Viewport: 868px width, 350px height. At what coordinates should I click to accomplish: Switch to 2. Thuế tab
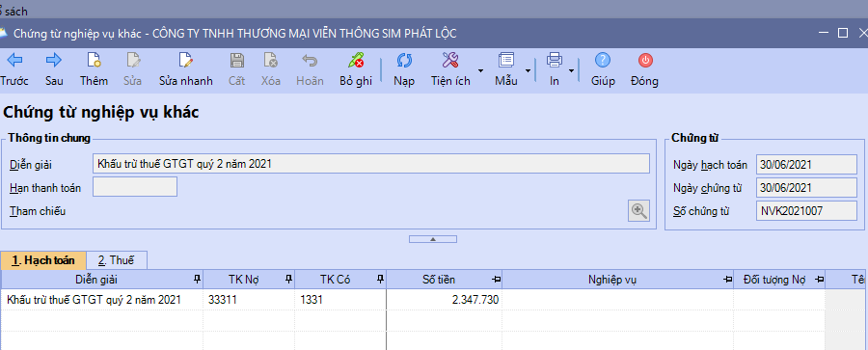click(x=117, y=260)
